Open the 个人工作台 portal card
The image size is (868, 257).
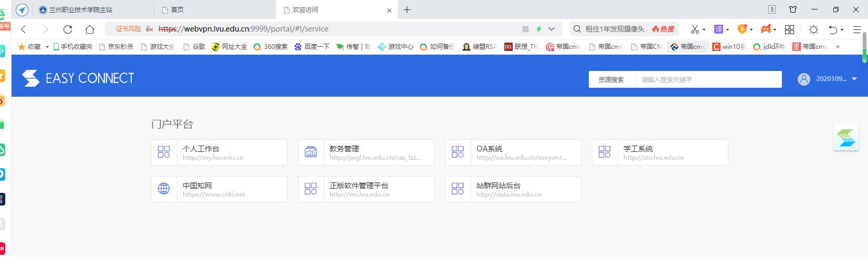click(219, 152)
